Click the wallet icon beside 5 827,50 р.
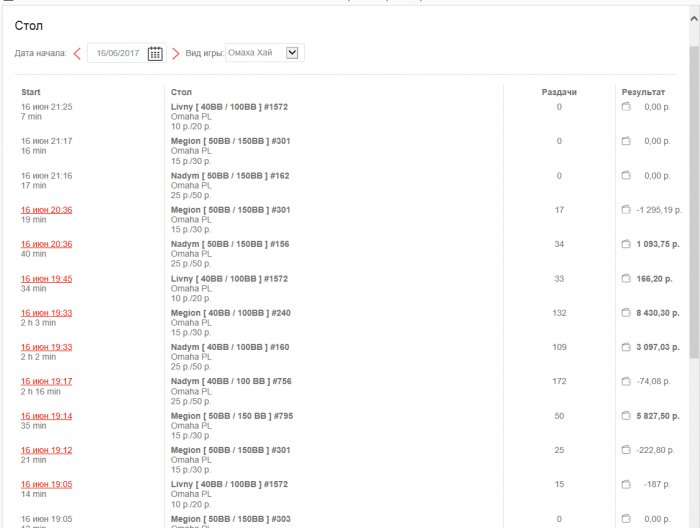This screenshot has width=700, height=528. [x=626, y=416]
